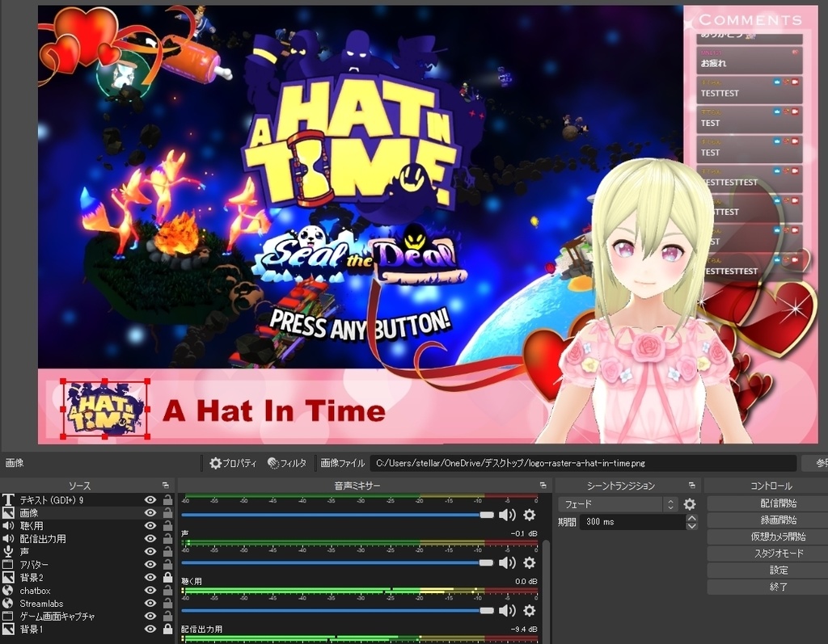This screenshot has width=828, height=644.
Task: Toggle visibility of 聴く用 source
Action: click(150, 526)
